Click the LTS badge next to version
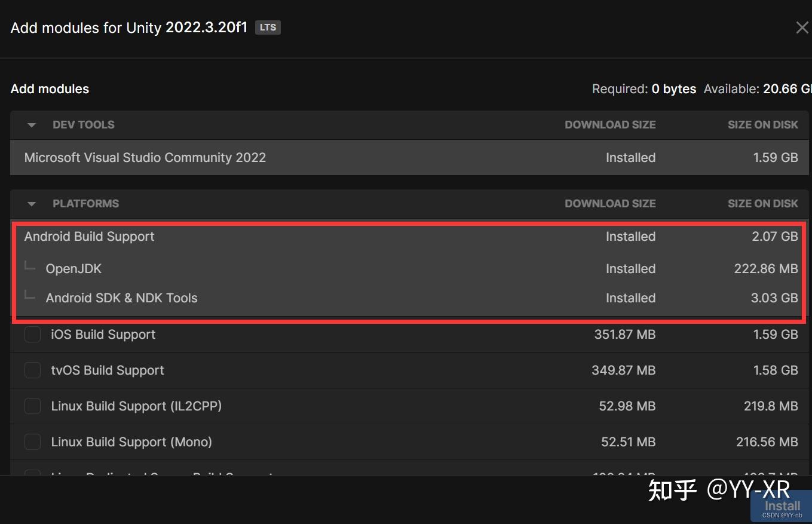Viewport: 812px width, 524px height. point(267,27)
